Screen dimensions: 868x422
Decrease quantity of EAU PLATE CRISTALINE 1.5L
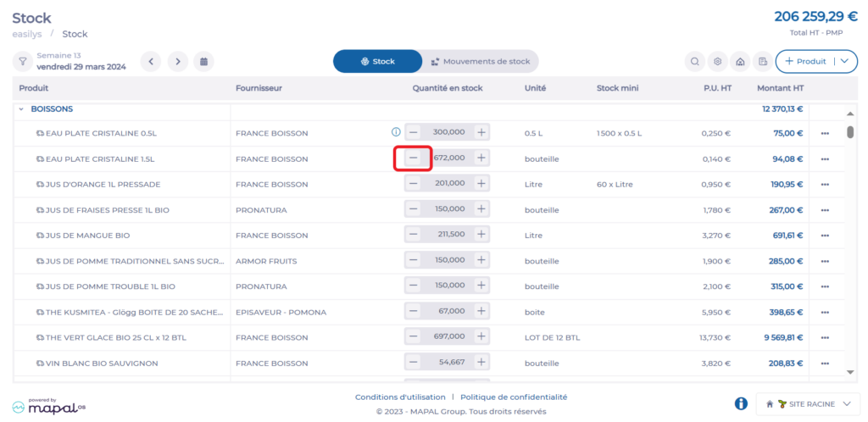point(413,158)
